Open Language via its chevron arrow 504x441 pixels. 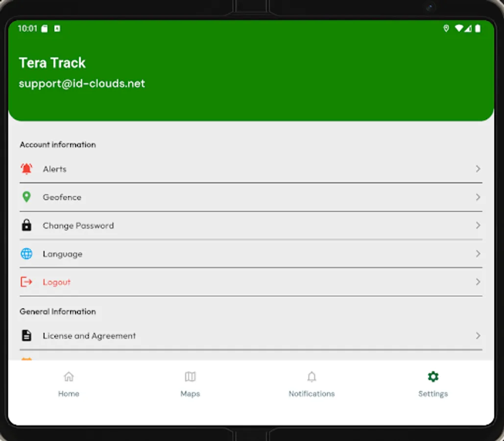[478, 253]
